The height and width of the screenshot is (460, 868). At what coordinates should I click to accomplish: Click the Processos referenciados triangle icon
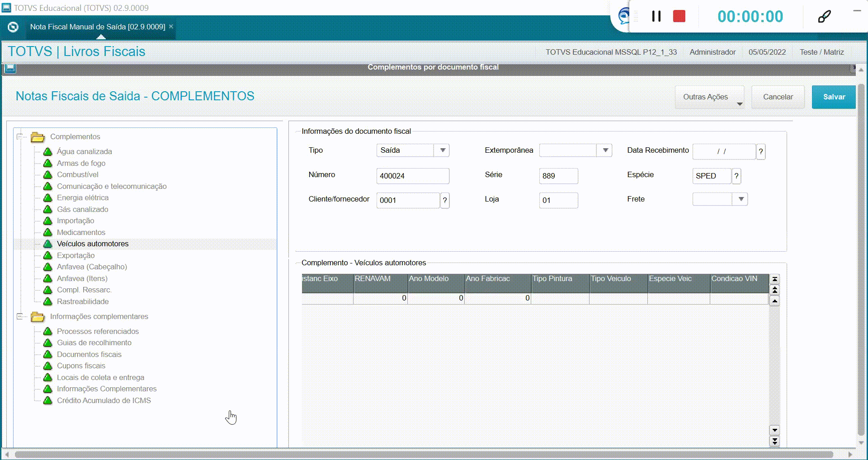[48, 331]
